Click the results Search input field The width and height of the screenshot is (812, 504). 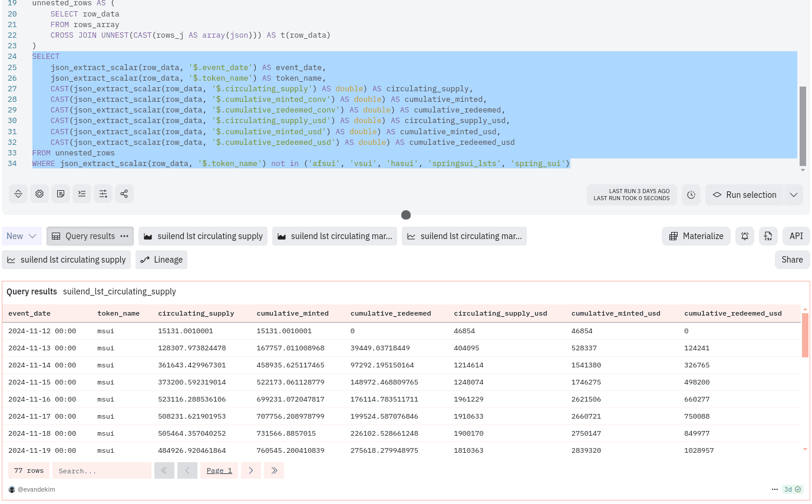coord(102,470)
